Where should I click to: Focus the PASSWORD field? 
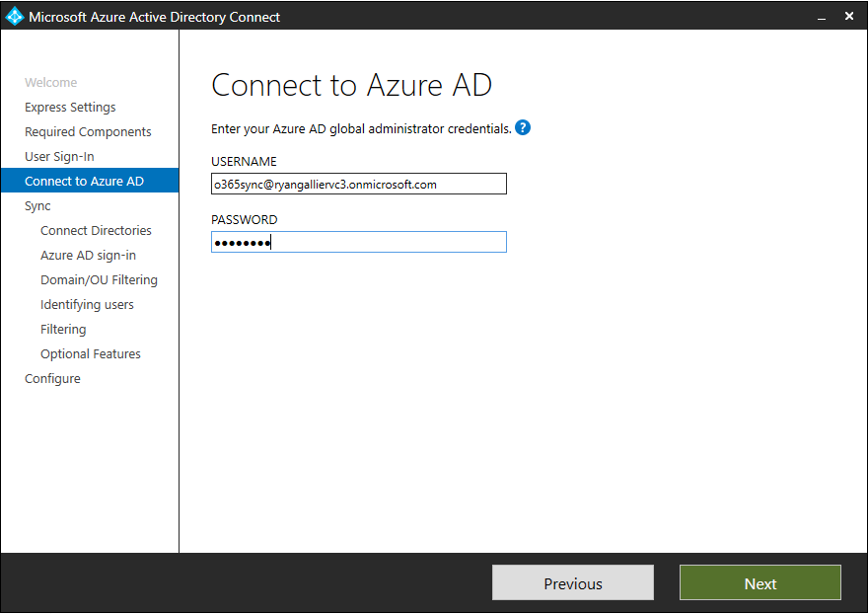pos(359,242)
